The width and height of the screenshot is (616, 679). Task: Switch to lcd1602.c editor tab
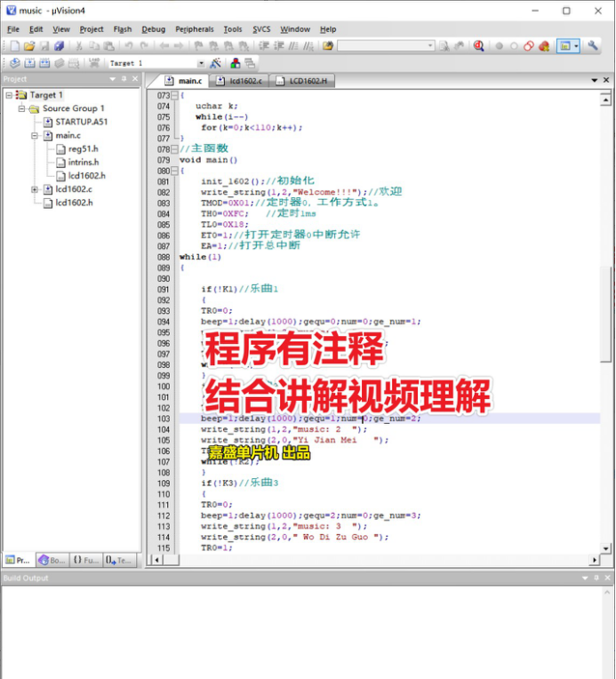coord(239,81)
